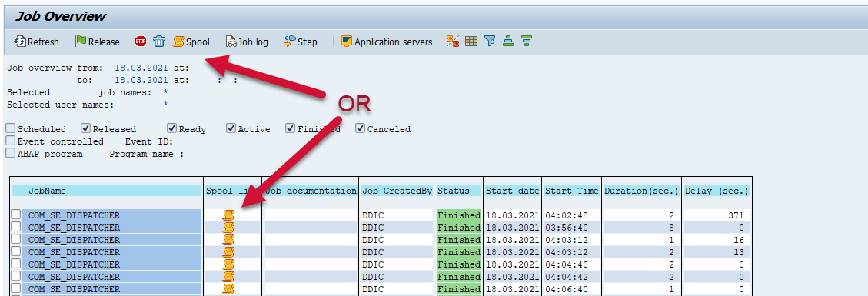Open spool list icon in first row
The width and height of the screenshot is (868, 296).
coord(228,215)
